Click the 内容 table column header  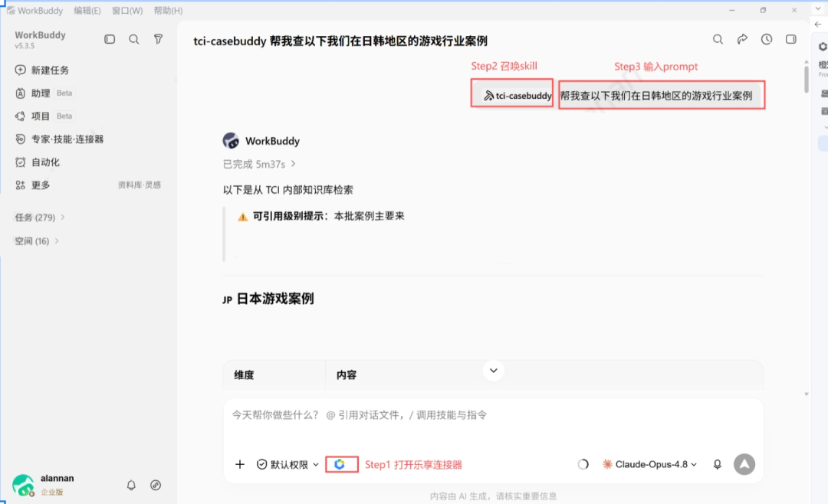pos(347,375)
